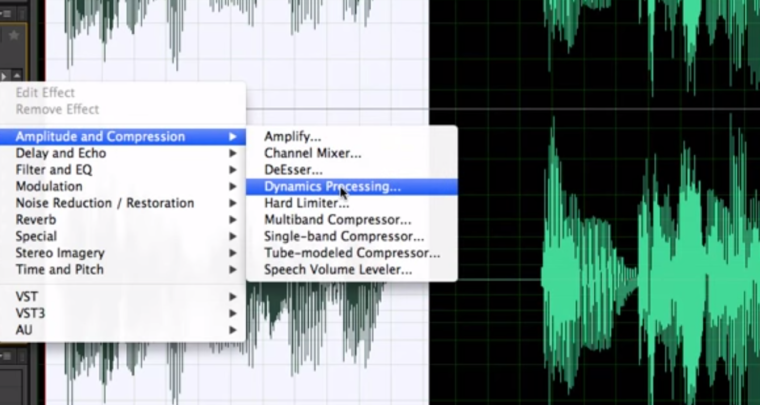Open Dynamics Processing effect
760x405 pixels.
tap(332, 186)
